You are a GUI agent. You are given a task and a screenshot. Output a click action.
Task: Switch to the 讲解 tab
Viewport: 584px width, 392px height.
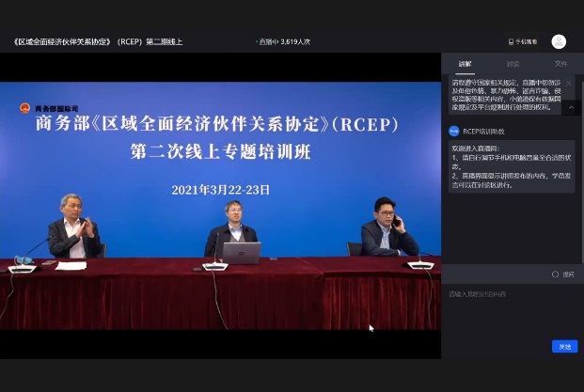[466, 64]
